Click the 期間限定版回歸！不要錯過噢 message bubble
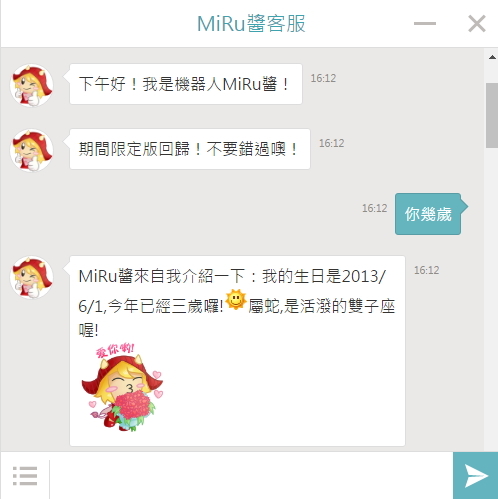498x499 pixels. pyautogui.click(x=190, y=149)
